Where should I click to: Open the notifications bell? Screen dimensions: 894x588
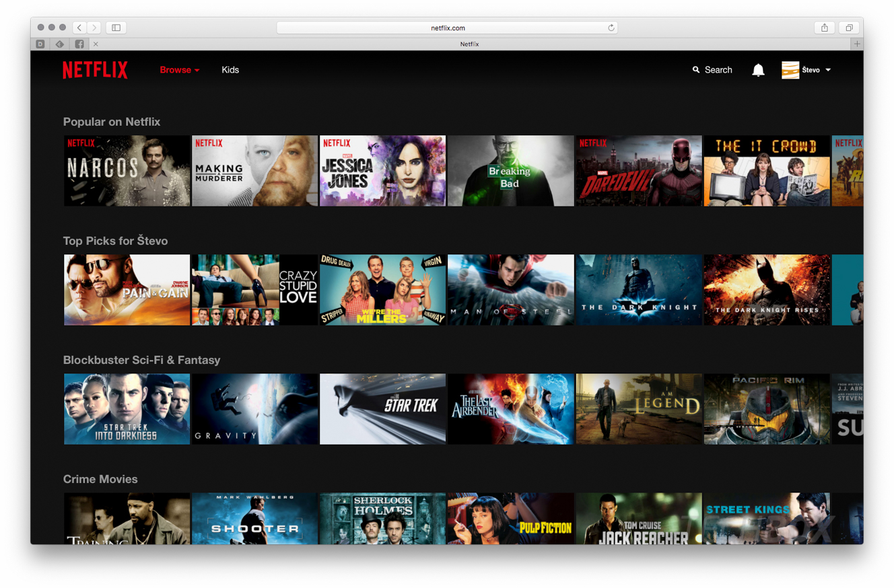coord(758,70)
